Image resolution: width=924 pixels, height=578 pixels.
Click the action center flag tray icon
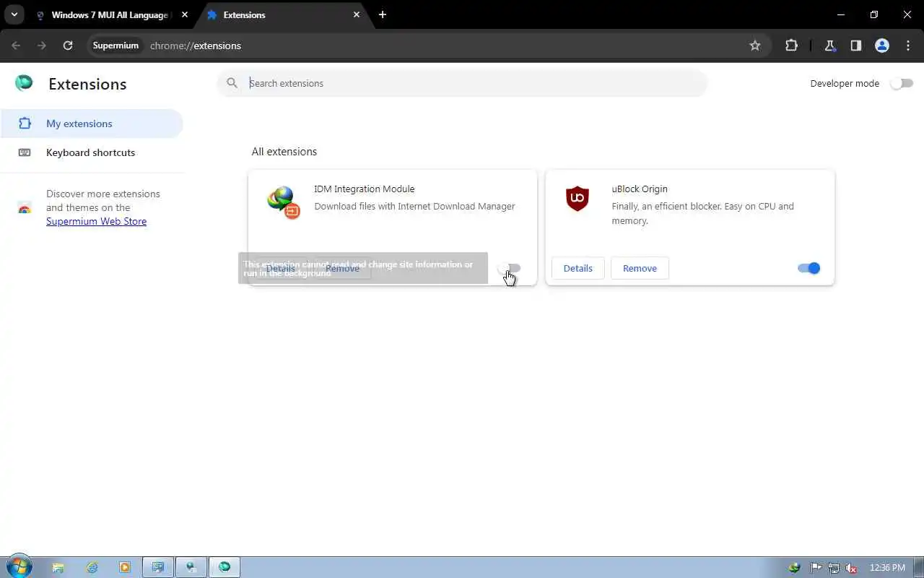tap(816, 568)
